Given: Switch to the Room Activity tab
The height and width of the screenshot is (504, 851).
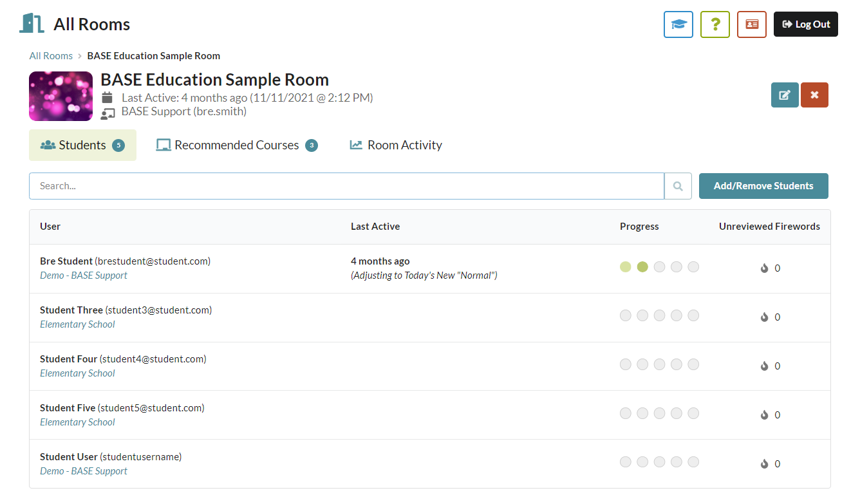Looking at the screenshot, I should point(396,145).
